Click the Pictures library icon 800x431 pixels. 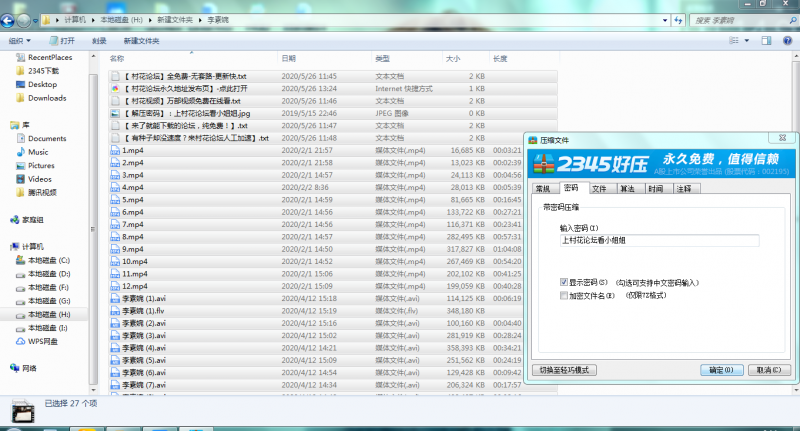pos(20,165)
